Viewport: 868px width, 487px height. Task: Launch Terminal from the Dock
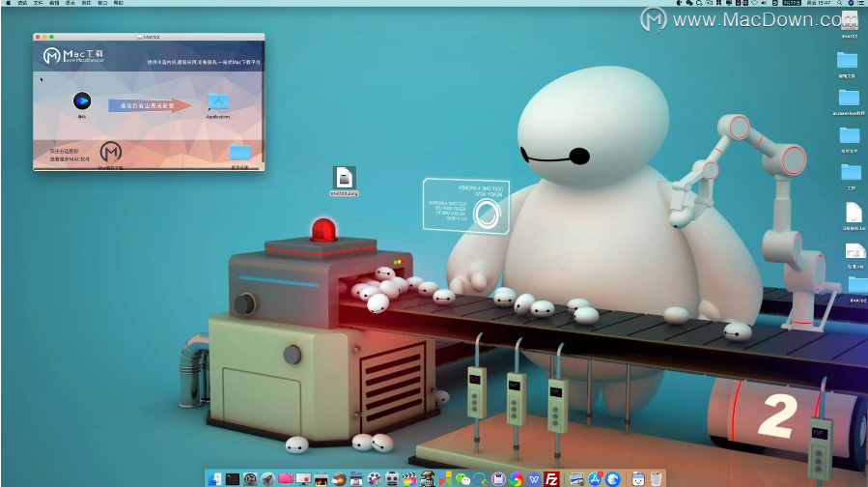point(233,478)
